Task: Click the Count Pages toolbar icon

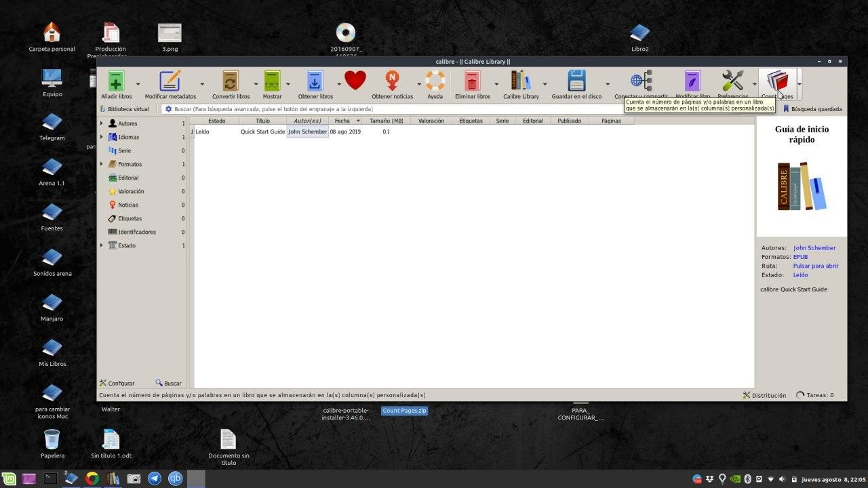Action: (x=777, y=81)
